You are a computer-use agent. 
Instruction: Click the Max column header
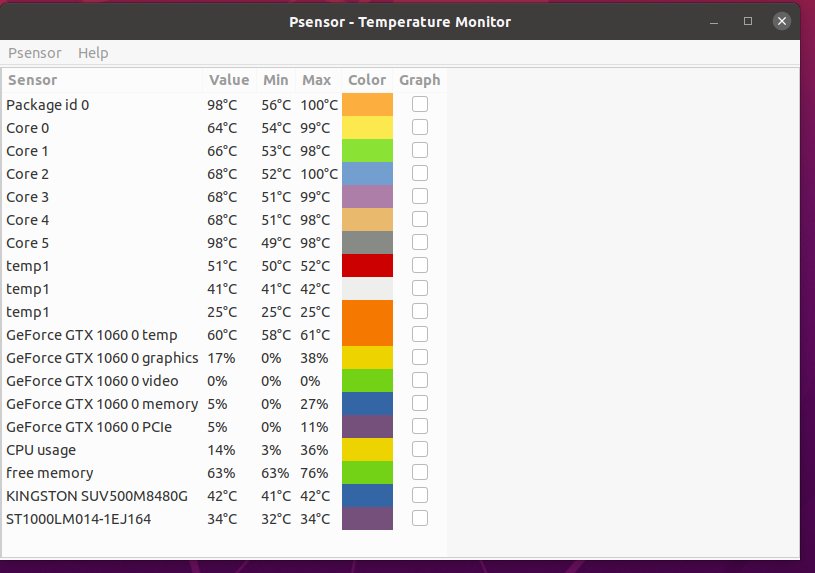click(x=318, y=80)
